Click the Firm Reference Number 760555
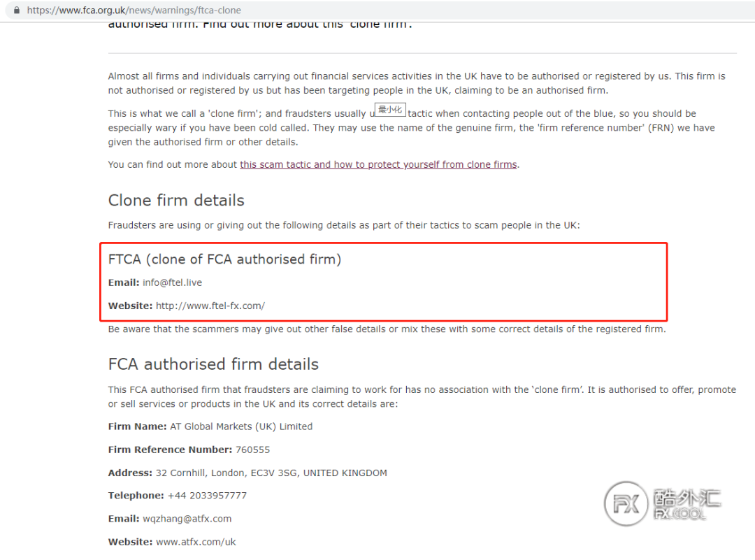755x560 pixels. tap(252, 450)
